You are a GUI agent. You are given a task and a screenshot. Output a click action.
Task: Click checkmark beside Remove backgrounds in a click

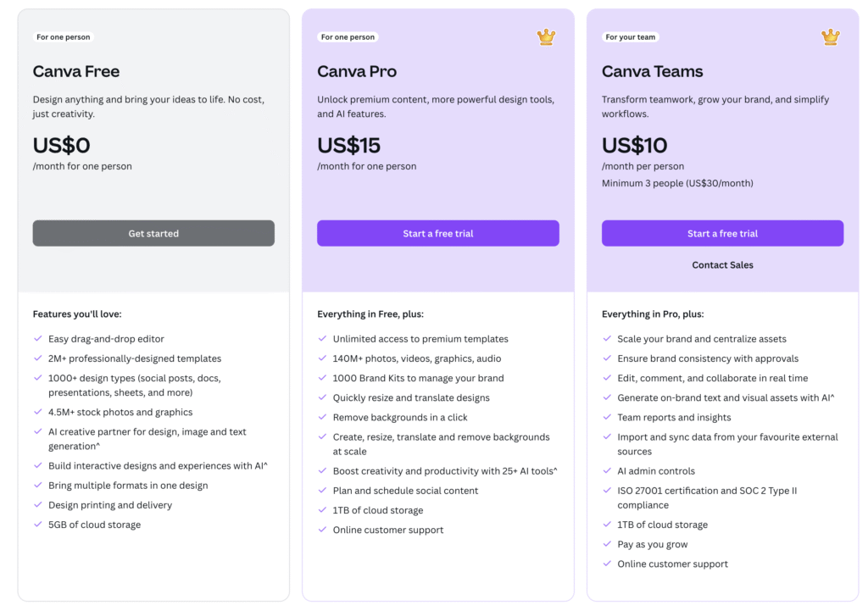click(323, 417)
